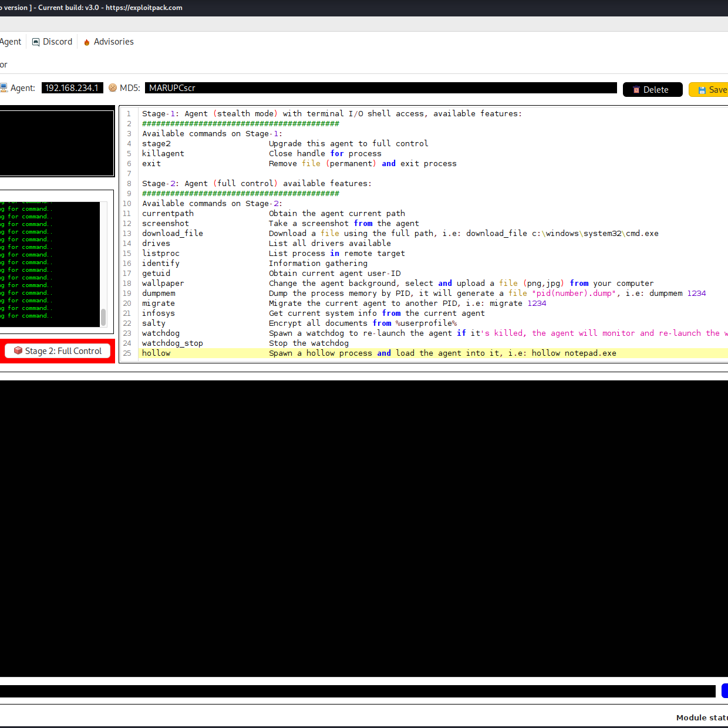Open the Discord tab

point(57,42)
